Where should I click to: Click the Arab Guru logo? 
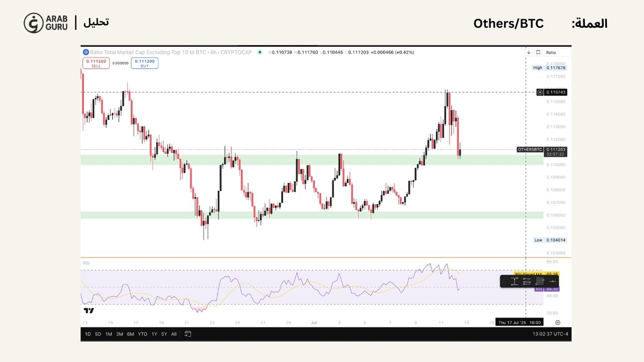point(46,23)
